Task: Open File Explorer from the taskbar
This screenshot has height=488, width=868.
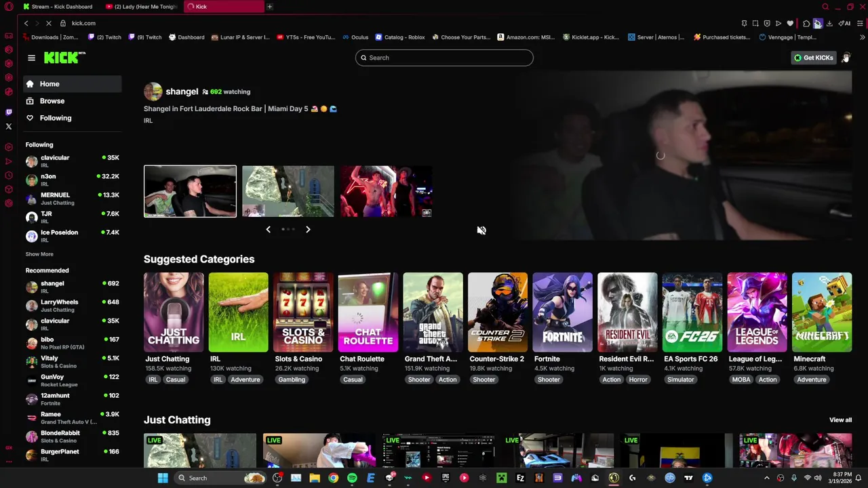Action: coord(315,478)
